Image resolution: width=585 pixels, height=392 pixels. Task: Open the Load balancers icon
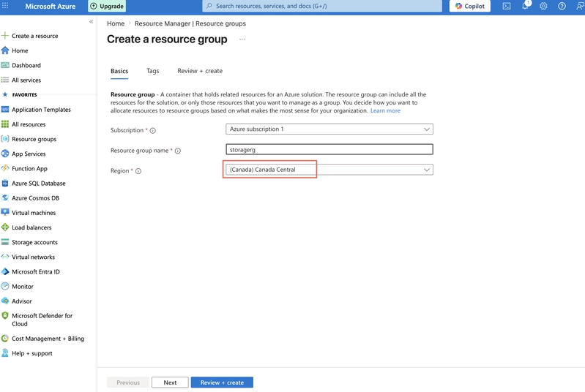pyautogui.click(x=5, y=227)
